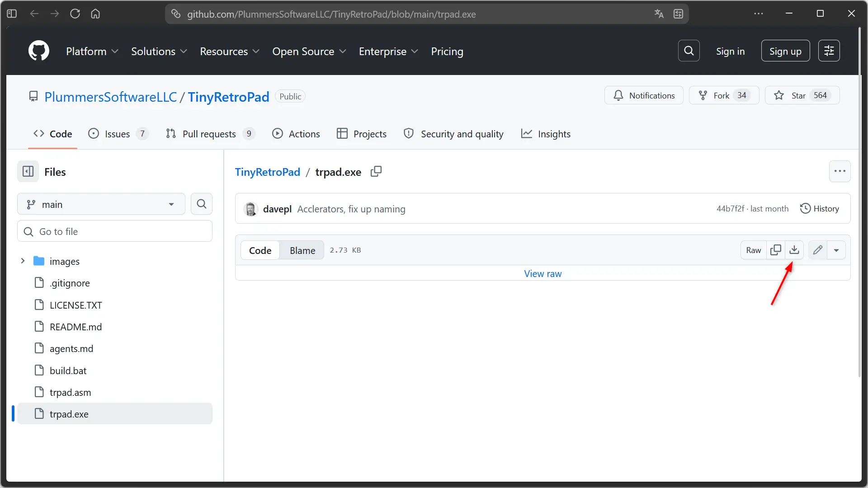The image size is (868, 488).
Task: Open the .gitignore file
Action: pos(115,283)
